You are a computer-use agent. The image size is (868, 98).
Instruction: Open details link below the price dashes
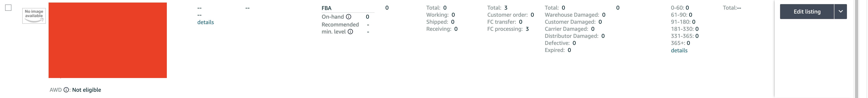(x=206, y=22)
